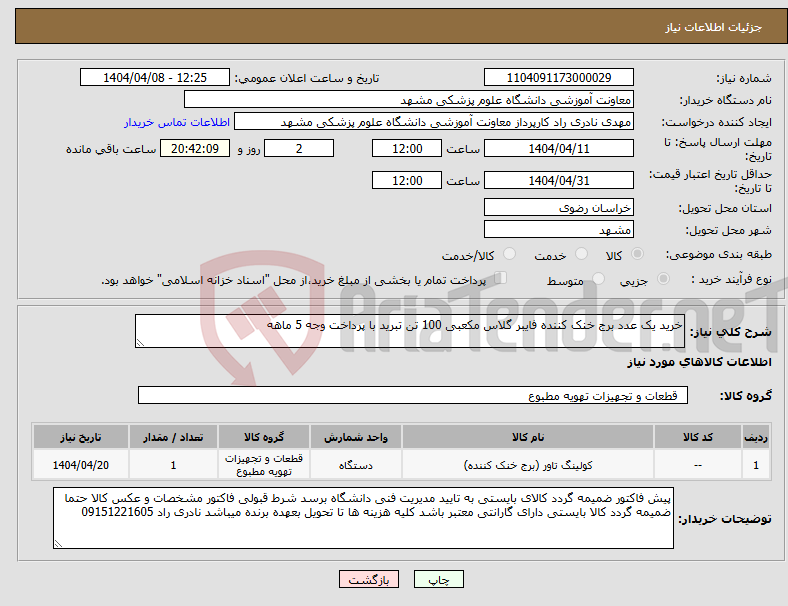Click the quantity cell showing 1

(x=173, y=465)
